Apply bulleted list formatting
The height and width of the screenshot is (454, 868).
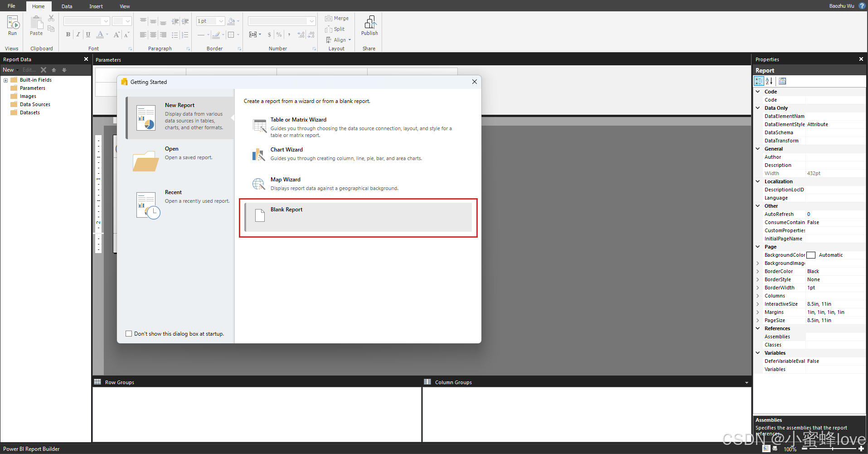[x=175, y=34]
